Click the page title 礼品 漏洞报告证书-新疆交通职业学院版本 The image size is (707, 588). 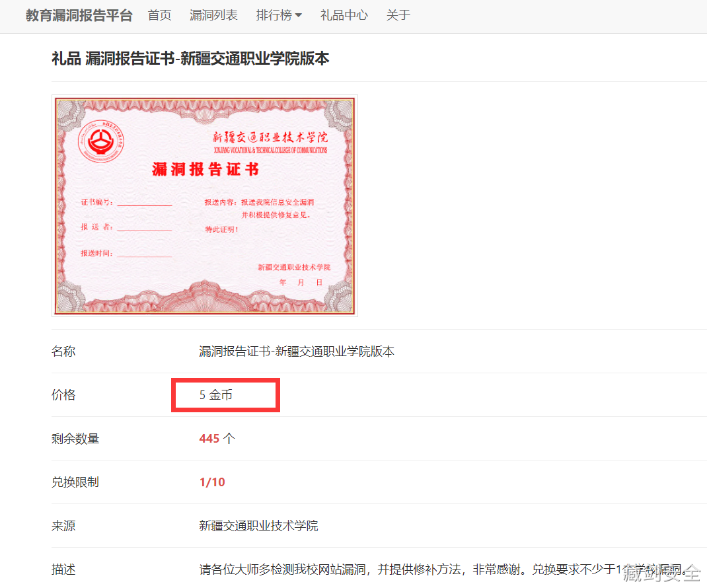coord(190,59)
